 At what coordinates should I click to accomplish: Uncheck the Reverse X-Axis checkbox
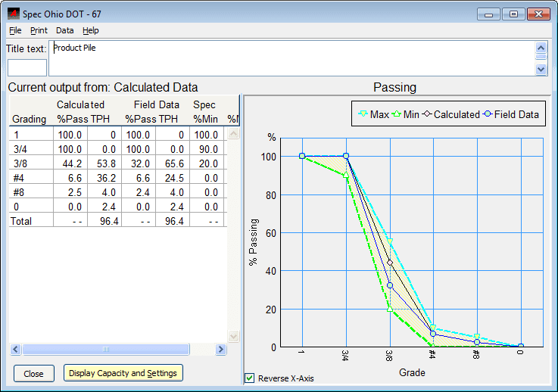(x=250, y=378)
